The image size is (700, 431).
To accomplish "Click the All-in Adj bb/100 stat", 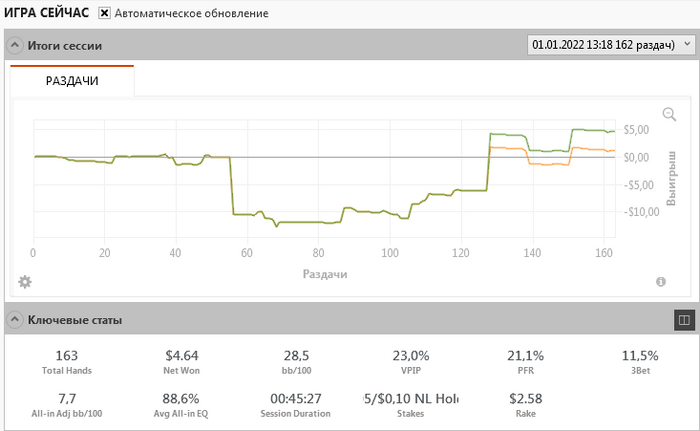I will (67, 404).
